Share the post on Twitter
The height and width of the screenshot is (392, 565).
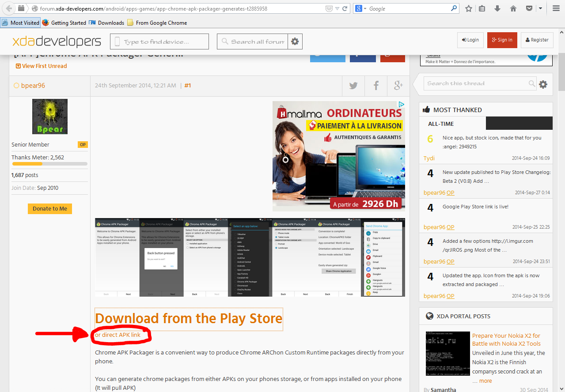[x=353, y=86]
